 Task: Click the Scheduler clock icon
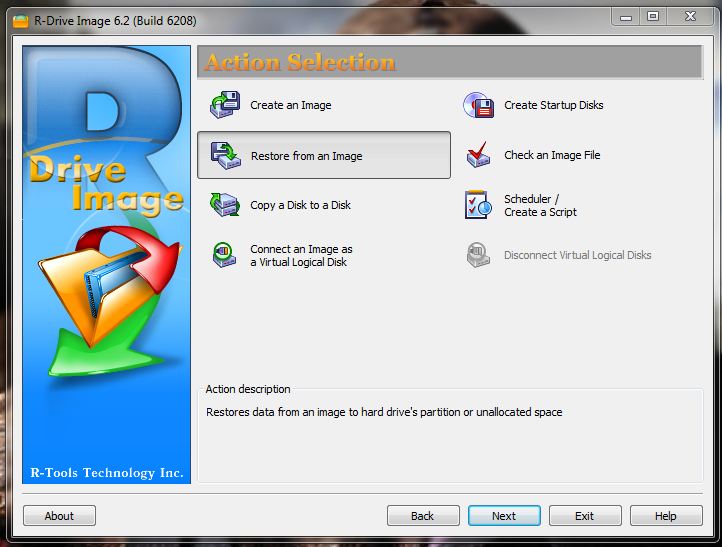tap(479, 205)
